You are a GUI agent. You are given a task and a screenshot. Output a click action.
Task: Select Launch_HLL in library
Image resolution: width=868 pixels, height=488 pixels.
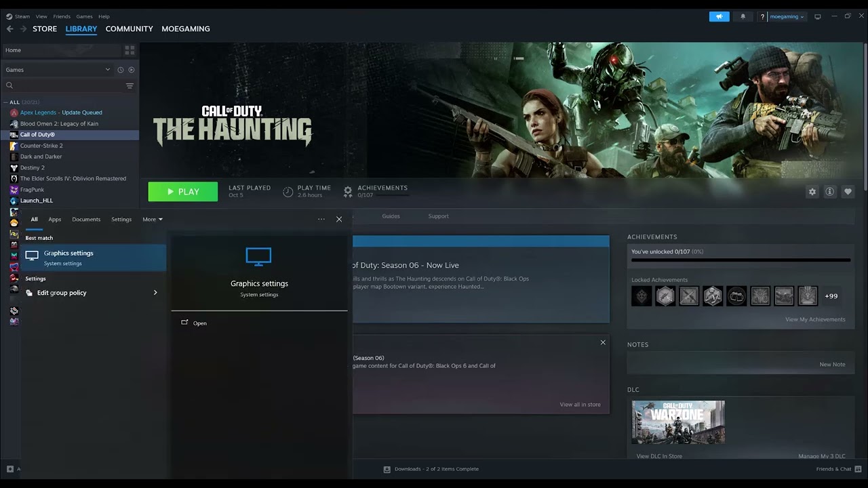[70, 201]
